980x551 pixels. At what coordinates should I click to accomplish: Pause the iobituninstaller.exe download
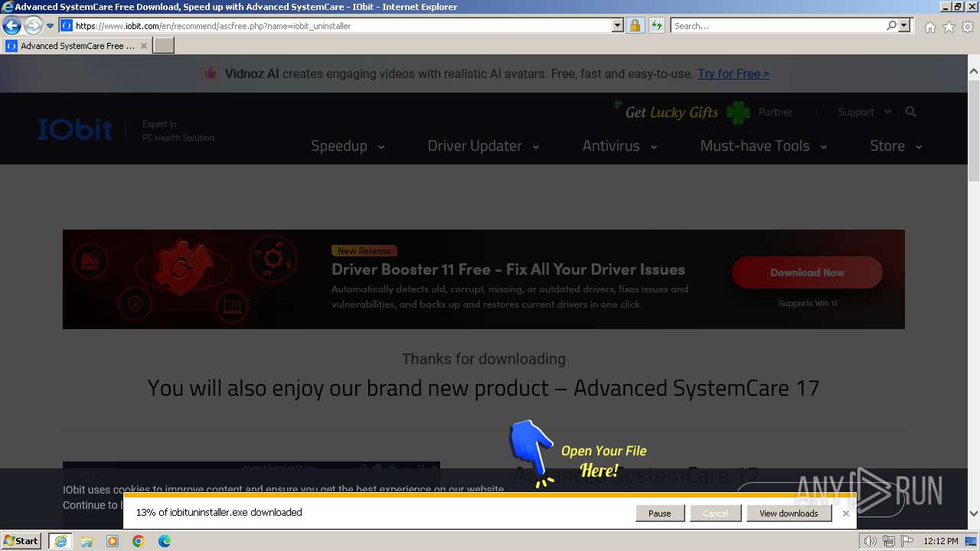pos(659,514)
